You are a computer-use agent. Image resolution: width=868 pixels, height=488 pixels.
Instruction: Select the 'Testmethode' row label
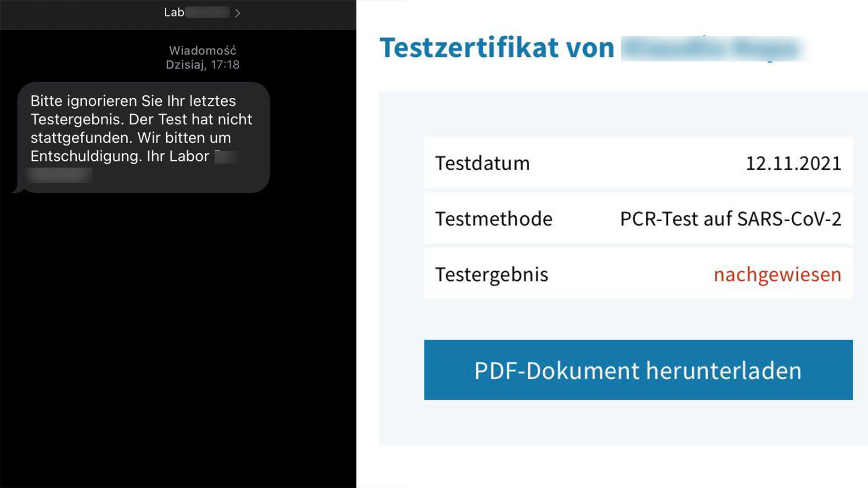(493, 219)
